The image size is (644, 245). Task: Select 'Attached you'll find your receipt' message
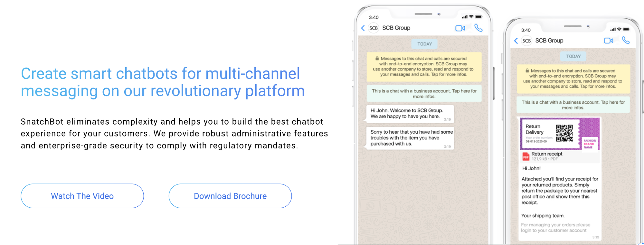(x=560, y=191)
